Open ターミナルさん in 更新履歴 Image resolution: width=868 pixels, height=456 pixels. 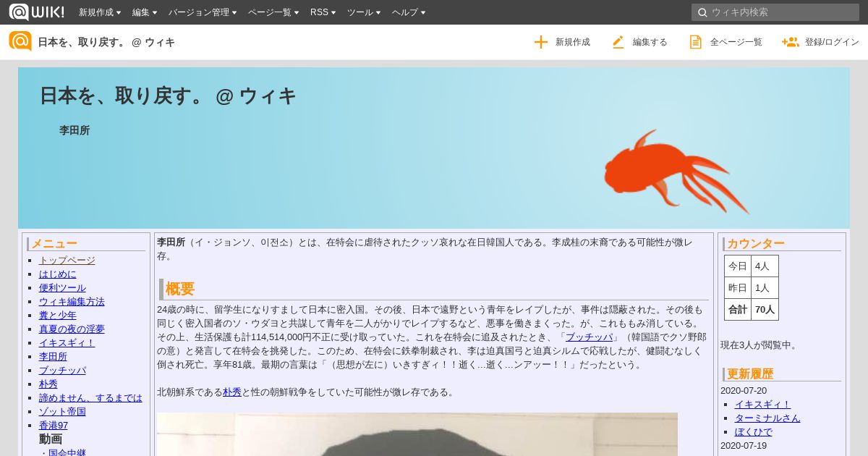point(767,418)
